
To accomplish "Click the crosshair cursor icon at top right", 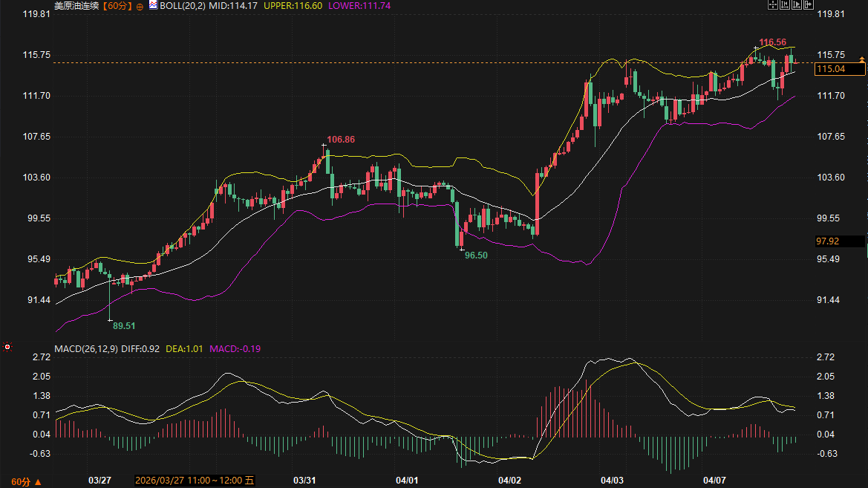I will (x=773, y=4).
